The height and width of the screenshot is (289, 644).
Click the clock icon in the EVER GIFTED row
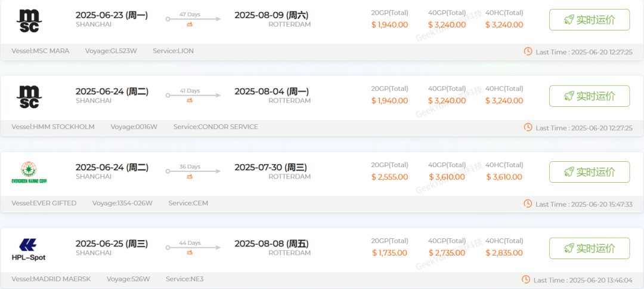(x=528, y=204)
